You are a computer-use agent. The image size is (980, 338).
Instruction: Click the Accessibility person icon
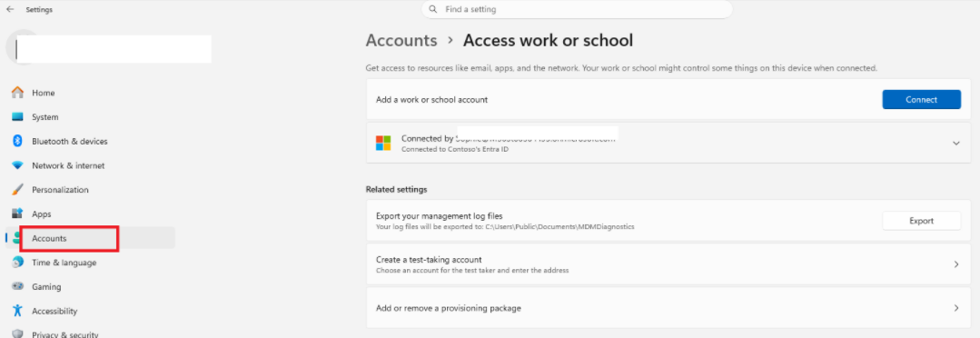tap(17, 311)
